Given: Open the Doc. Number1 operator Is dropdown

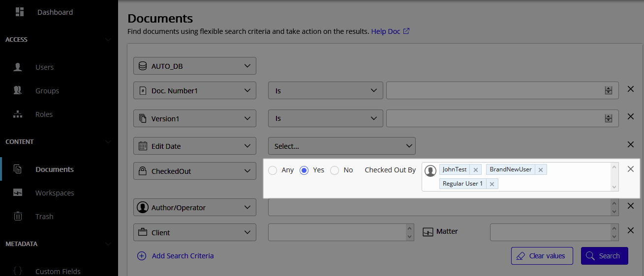Looking at the screenshot, I should [x=325, y=90].
